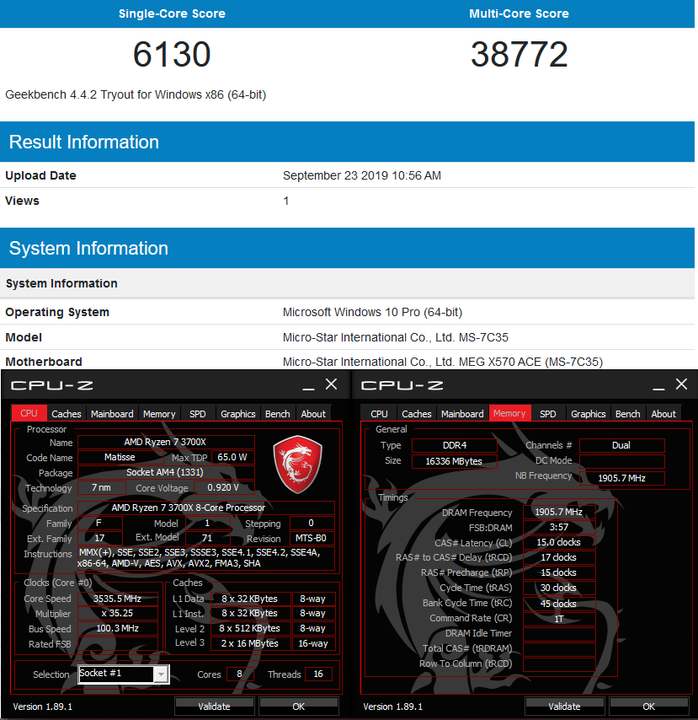Open Mainboard tab in right CPU-Z window
This screenshot has width=698, height=720.
[462, 413]
